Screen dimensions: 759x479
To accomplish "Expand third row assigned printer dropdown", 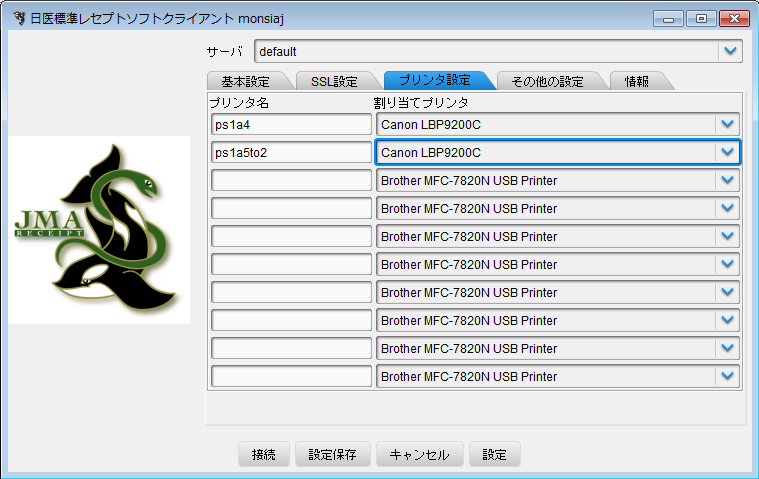I will (558, 180).
